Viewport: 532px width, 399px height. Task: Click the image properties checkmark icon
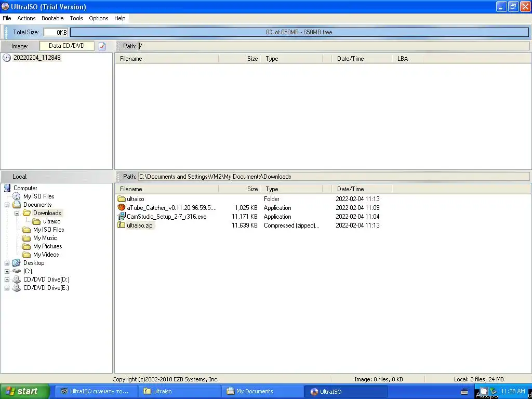(x=102, y=46)
